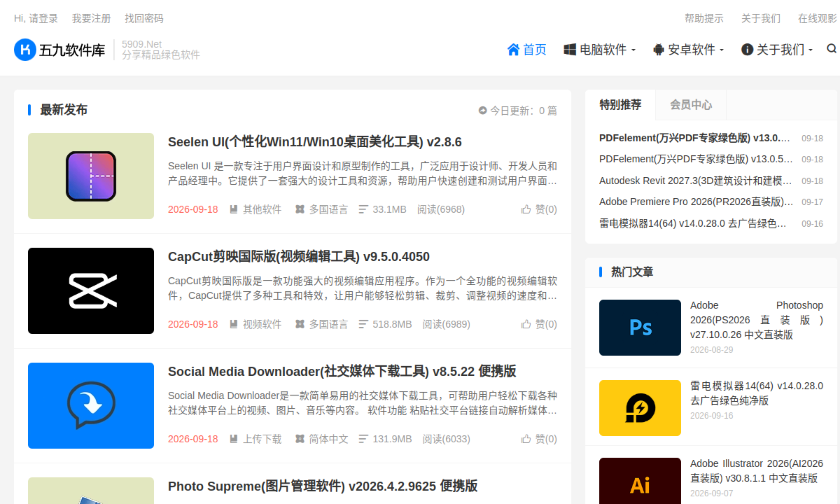Open the Social Media Downloader blue thumbnail
Screen dimensions: 840x504
point(91,406)
